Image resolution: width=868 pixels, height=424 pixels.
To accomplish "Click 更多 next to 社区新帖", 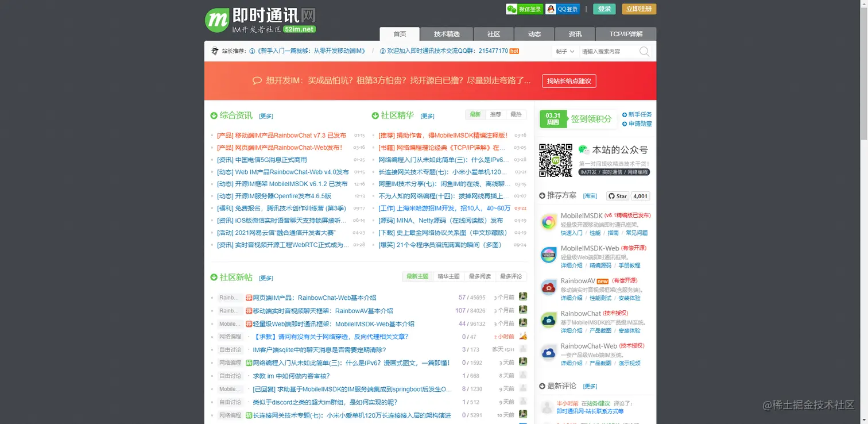I will point(266,278).
